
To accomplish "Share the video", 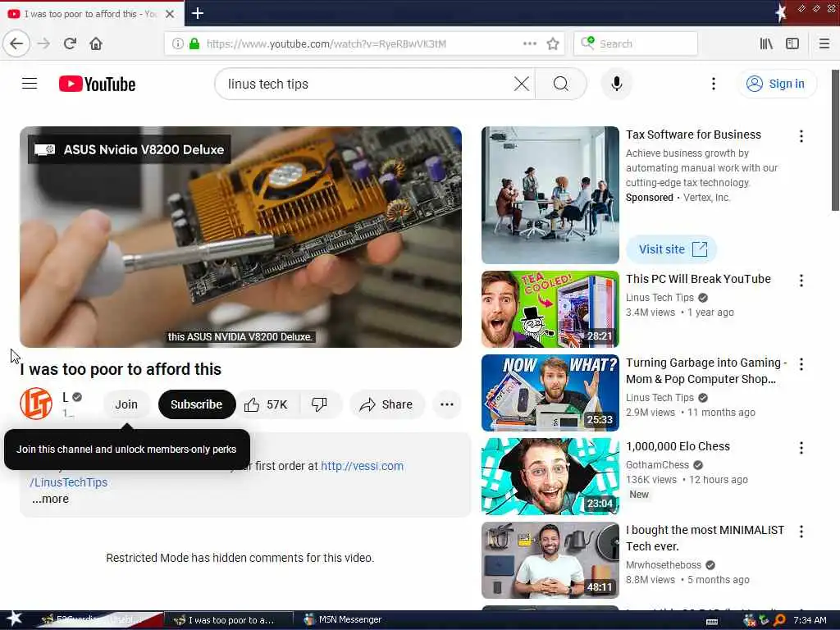I will point(387,404).
